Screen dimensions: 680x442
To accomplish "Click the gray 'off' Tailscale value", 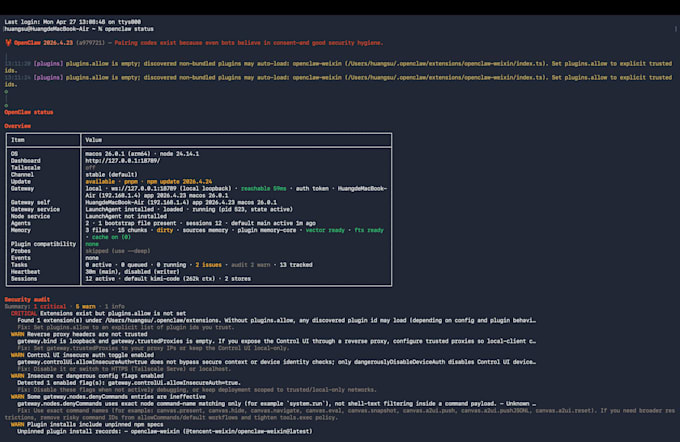I will 90,167.
